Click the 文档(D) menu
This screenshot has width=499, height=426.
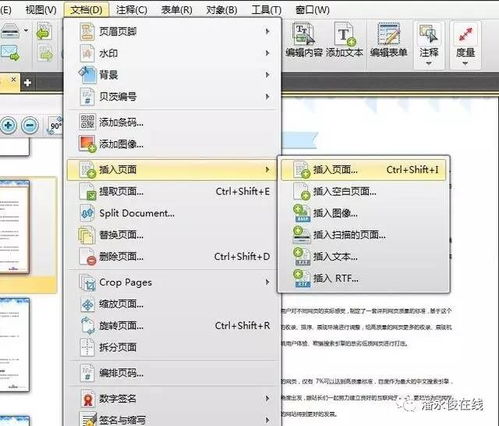[86, 10]
